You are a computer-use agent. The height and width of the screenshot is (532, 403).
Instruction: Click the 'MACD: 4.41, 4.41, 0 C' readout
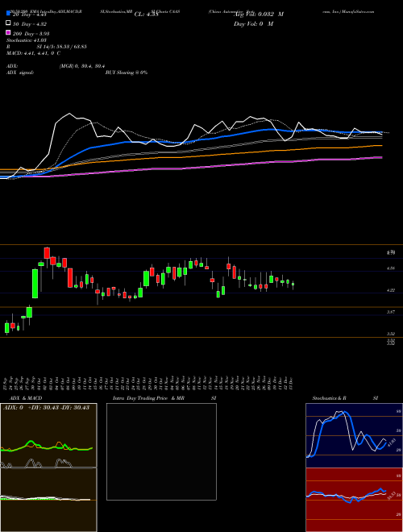coord(34,53)
